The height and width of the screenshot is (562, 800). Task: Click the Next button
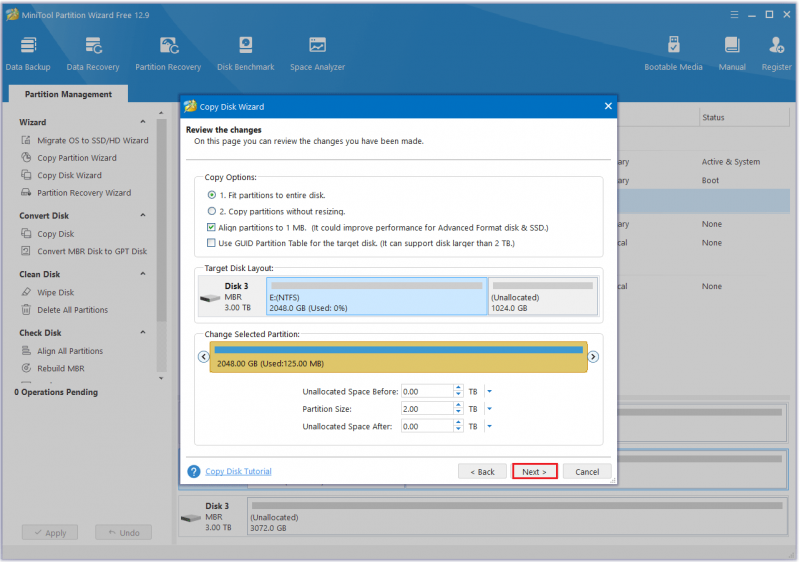tap(534, 472)
